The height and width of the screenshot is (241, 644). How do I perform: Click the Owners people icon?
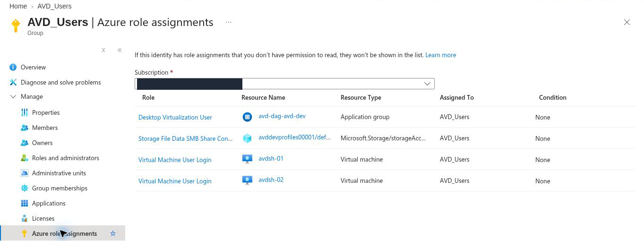pyautogui.click(x=25, y=143)
